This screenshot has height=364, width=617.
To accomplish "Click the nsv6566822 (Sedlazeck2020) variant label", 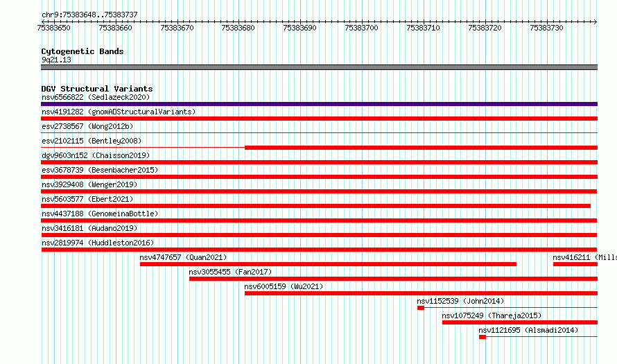I will click(x=96, y=97).
